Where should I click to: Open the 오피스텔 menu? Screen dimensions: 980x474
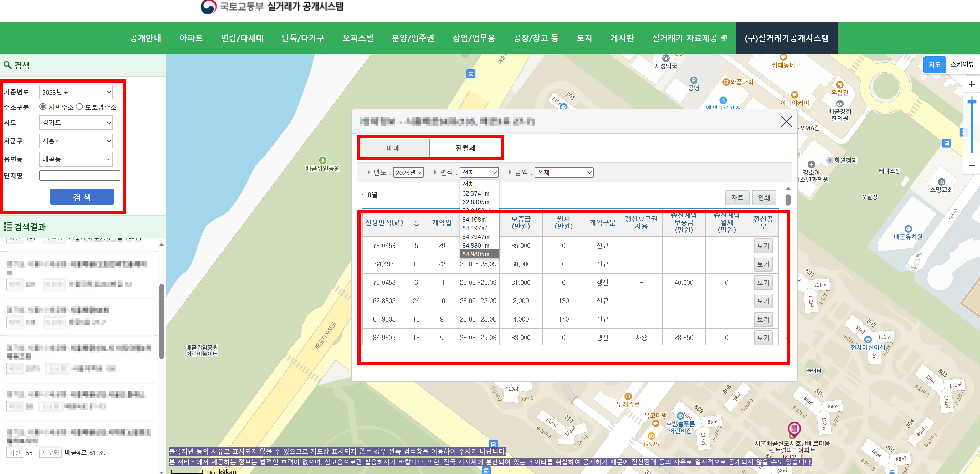pos(358,38)
